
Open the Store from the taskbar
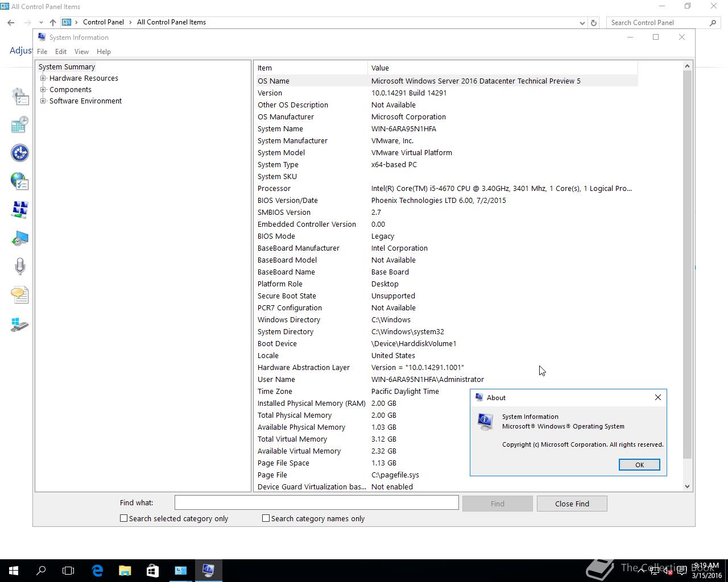[x=152, y=571]
